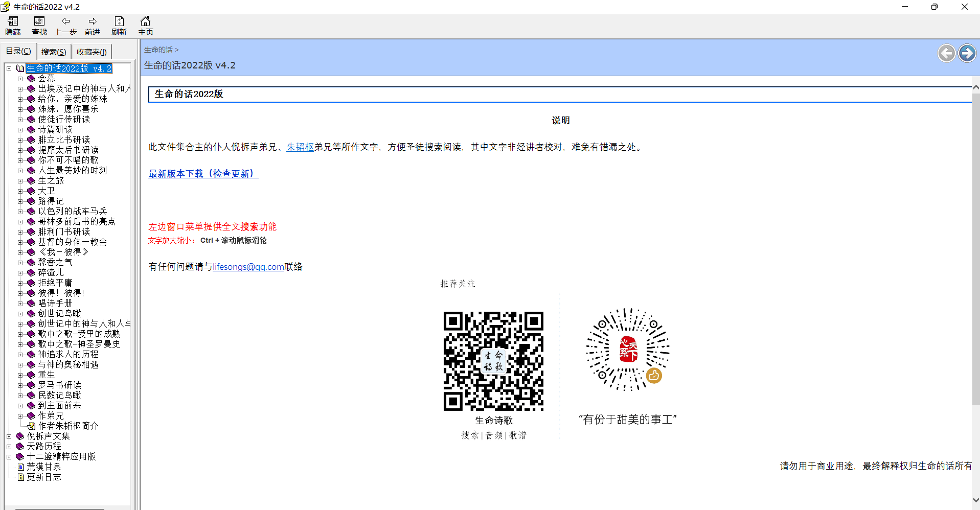Viewport: 980px width, 510px height.
Task: Click the lifesongs@qq.com email link
Action: point(248,267)
